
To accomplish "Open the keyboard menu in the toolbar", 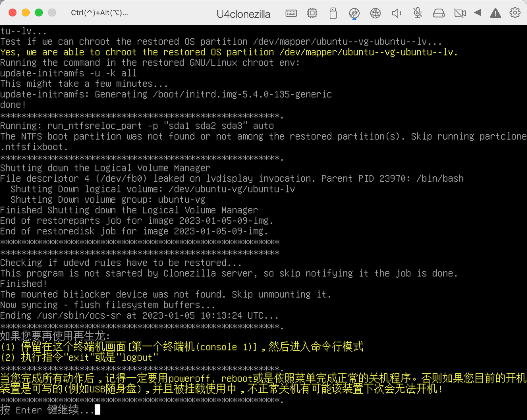I will (x=291, y=13).
